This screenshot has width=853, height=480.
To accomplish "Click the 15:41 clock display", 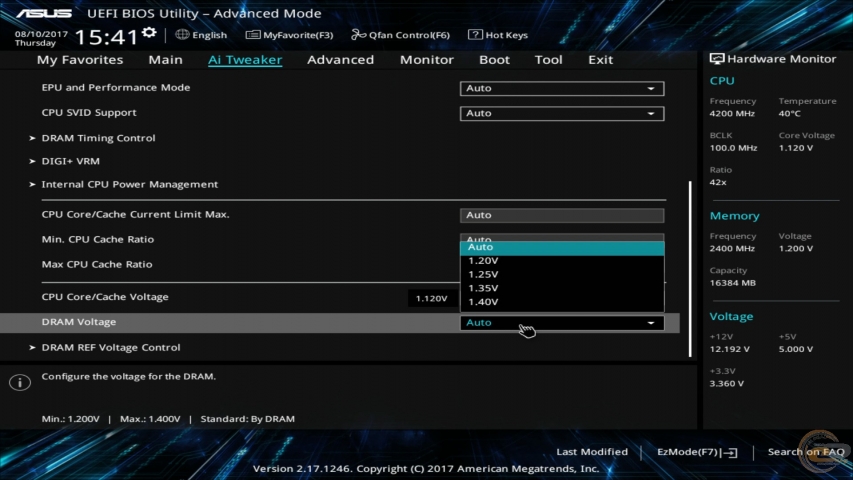I will click(107, 37).
